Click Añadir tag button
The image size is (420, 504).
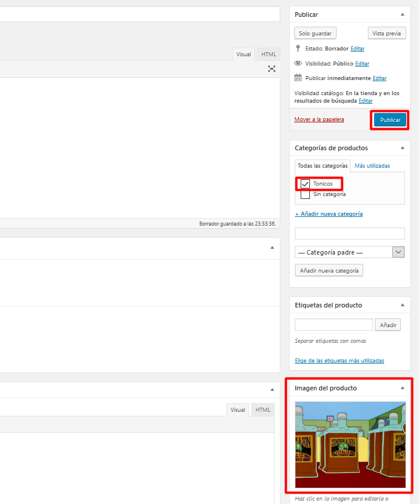point(388,325)
